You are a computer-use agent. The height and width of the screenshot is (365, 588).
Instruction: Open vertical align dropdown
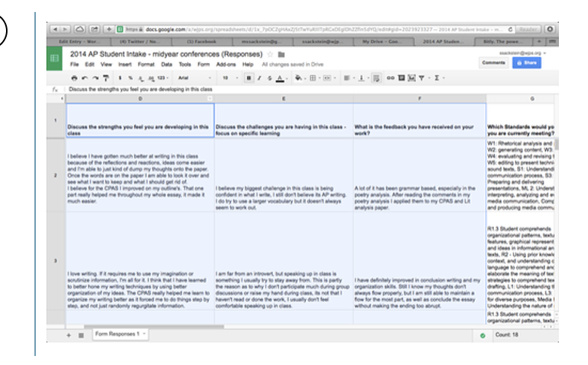pyautogui.click(x=363, y=78)
